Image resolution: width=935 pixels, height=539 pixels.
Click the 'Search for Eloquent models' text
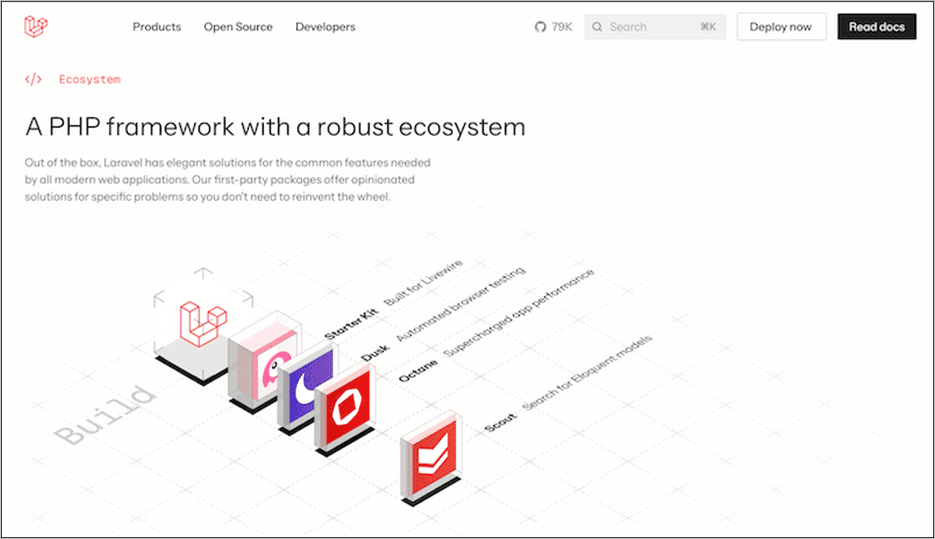point(587,373)
